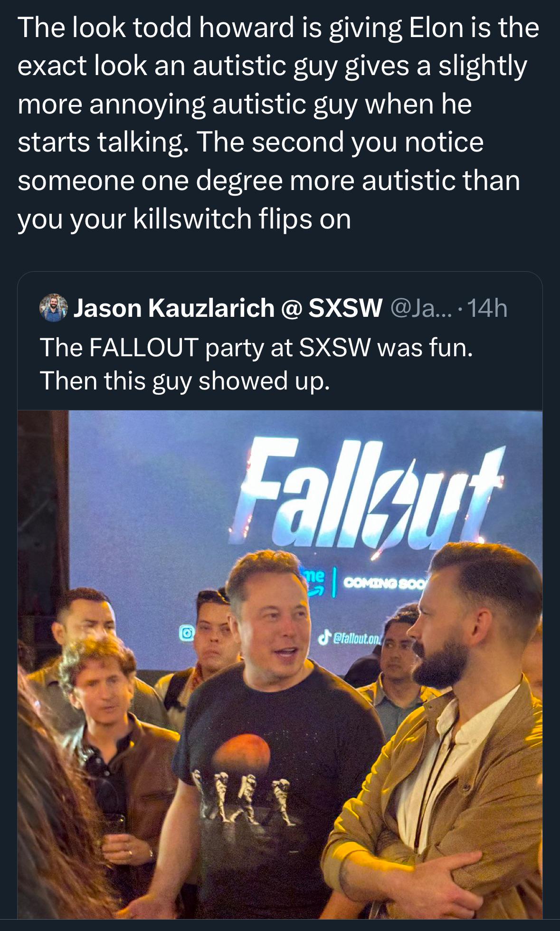Open the 14h timestamp of the quoted tweet

tap(487, 309)
